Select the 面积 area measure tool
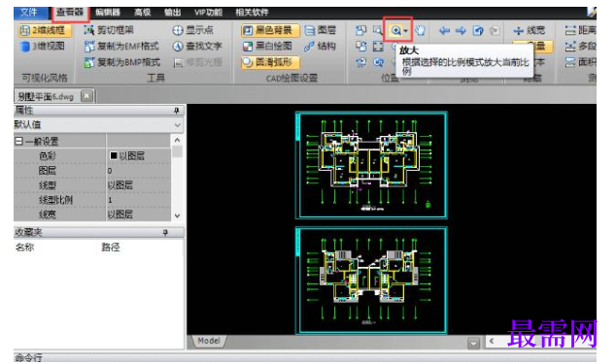This screenshot has width=616, height=364. point(581,62)
